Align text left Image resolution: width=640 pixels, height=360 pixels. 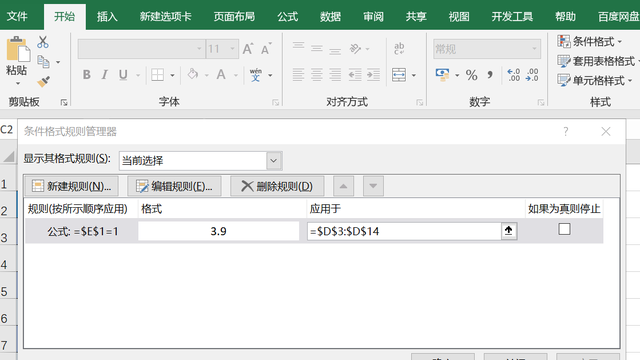[x=298, y=75]
